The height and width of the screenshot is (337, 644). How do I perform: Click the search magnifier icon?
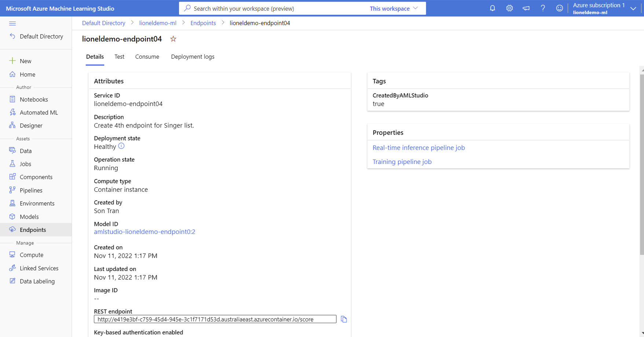187,8
